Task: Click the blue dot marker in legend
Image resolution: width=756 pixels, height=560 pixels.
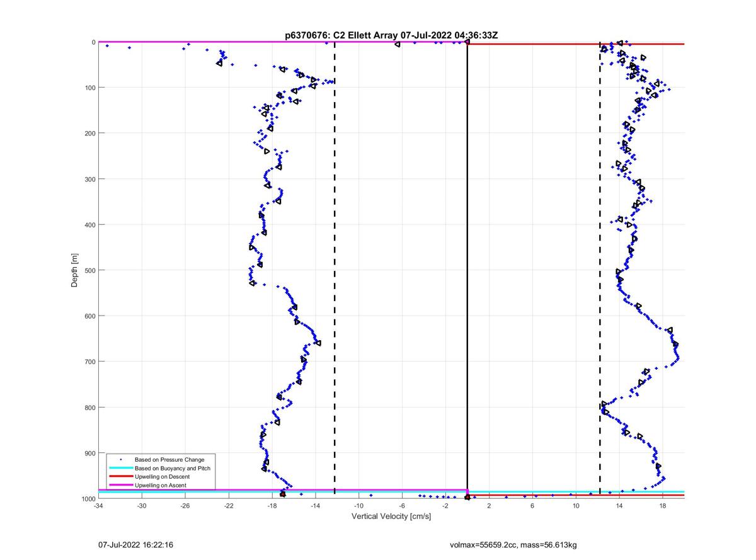Action: [x=120, y=460]
